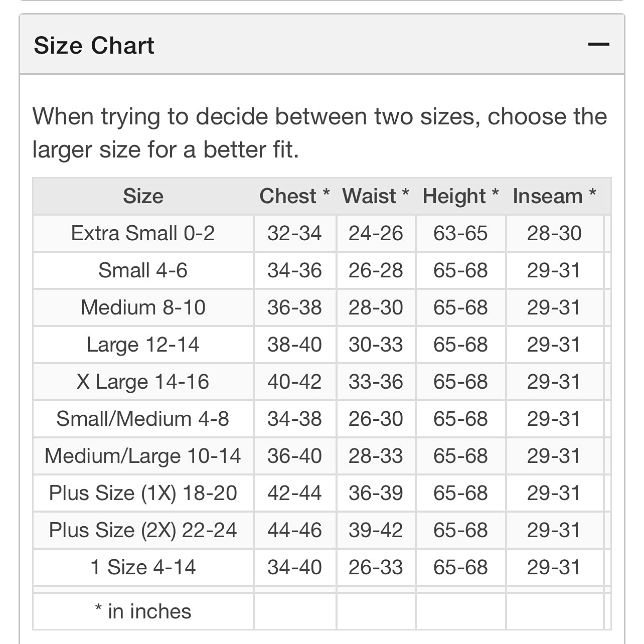644x644 pixels.
Task: Click the 39-42 waist measurement cell
Action: coord(376,530)
